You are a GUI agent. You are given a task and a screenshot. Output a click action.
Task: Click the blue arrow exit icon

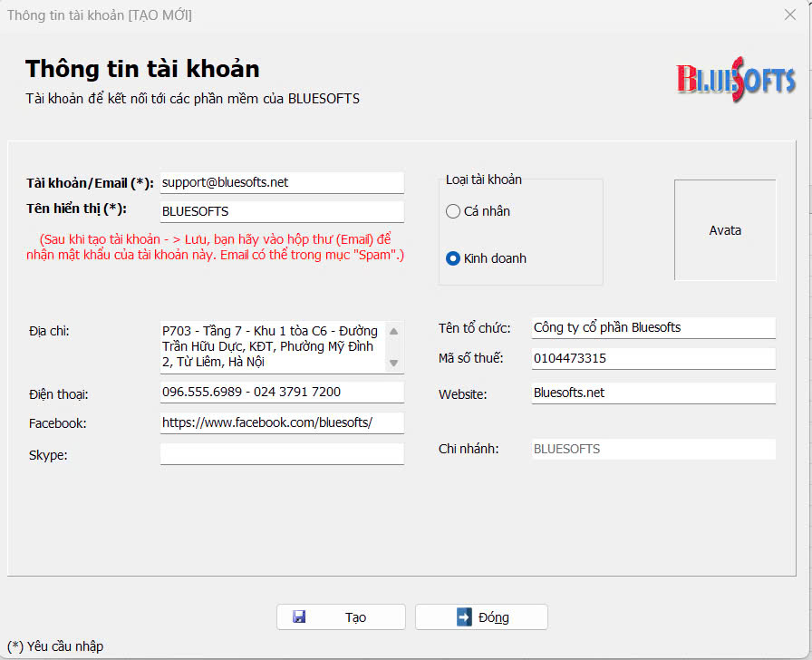464,616
